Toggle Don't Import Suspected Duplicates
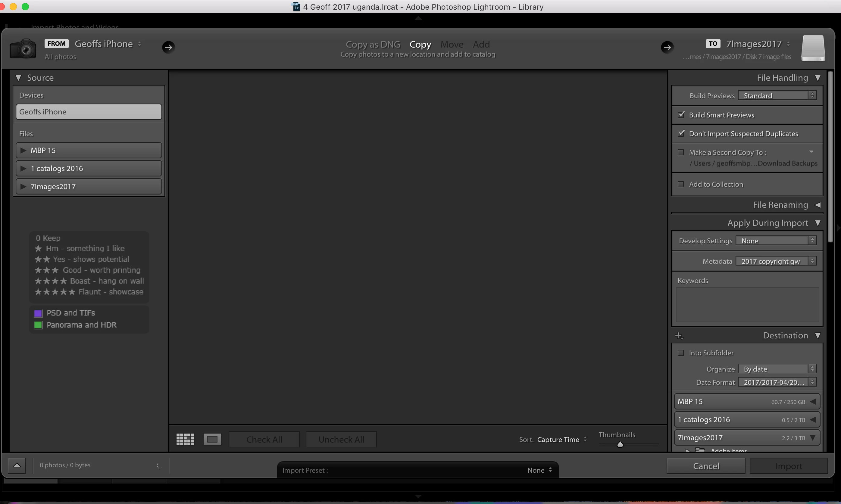 tap(681, 133)
